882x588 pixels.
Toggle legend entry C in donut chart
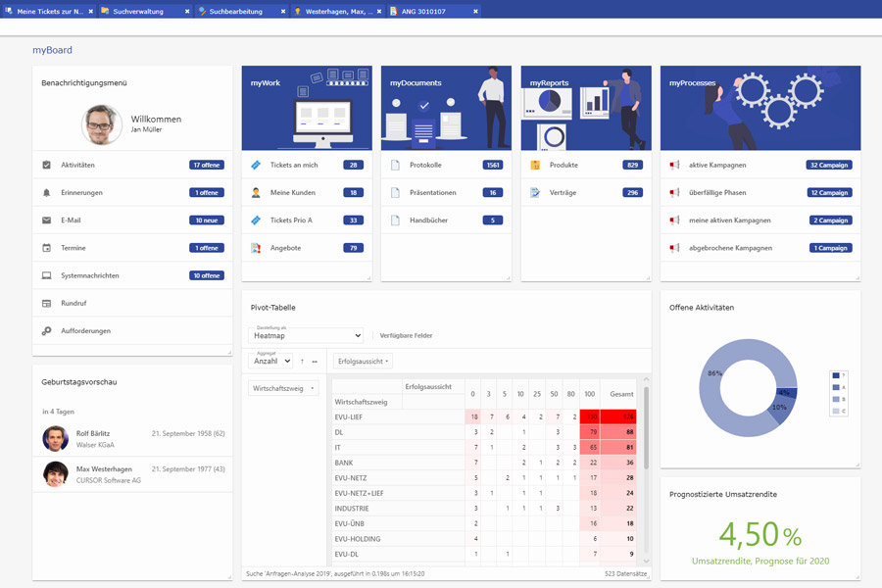coord(836,411)
